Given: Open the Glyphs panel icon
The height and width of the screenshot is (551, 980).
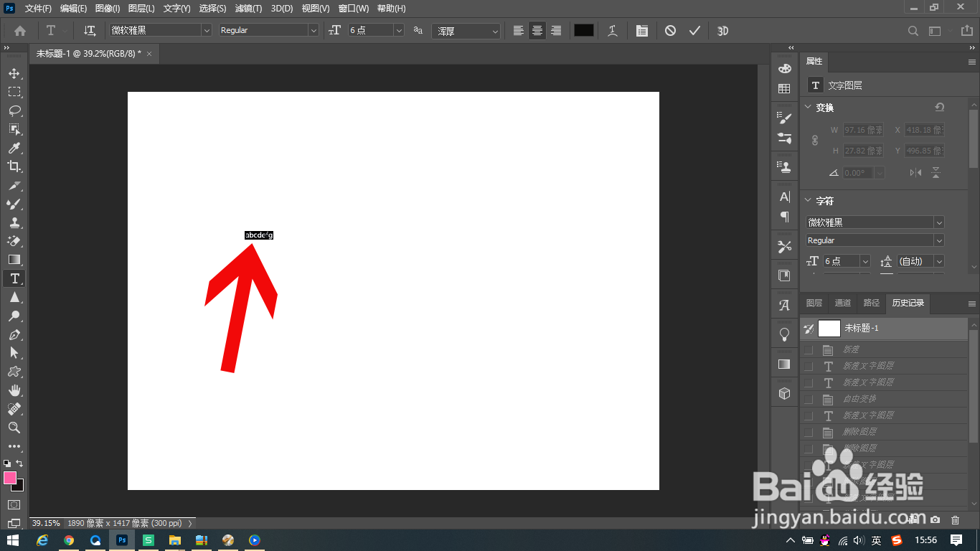Looking at the screenshot, I should (x=784, y=306).
